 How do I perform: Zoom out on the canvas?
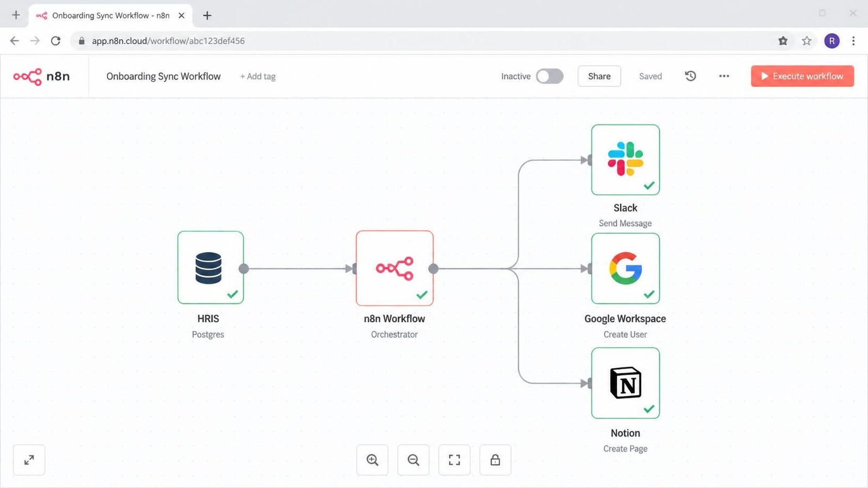[x=413, y=460]
